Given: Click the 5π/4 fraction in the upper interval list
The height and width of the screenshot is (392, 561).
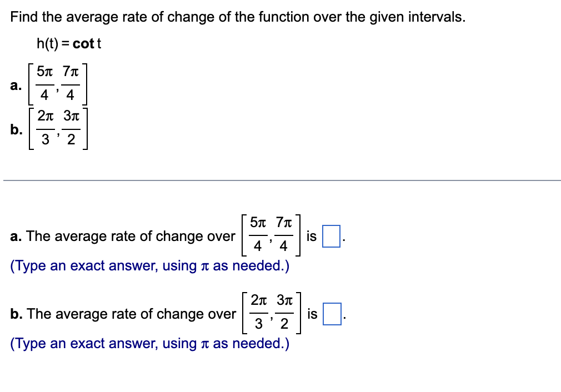Looking at the screenshot, I should click(45, 83).
